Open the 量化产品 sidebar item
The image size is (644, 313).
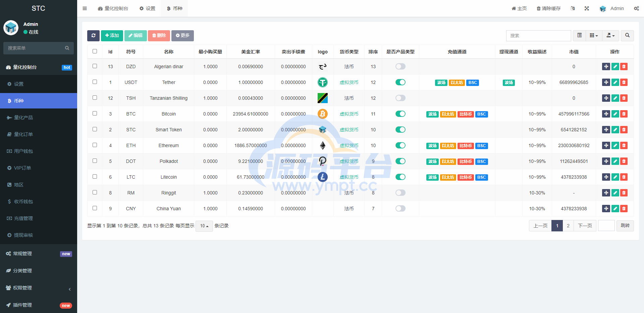point(39,118)
